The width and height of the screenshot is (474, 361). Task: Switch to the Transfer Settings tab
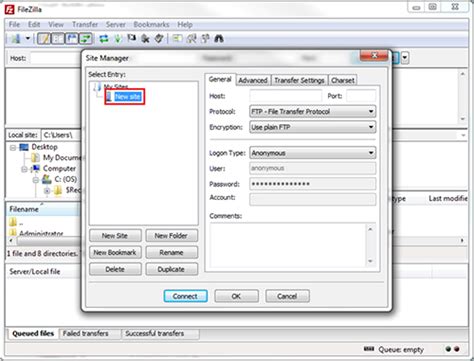(299, 80)
